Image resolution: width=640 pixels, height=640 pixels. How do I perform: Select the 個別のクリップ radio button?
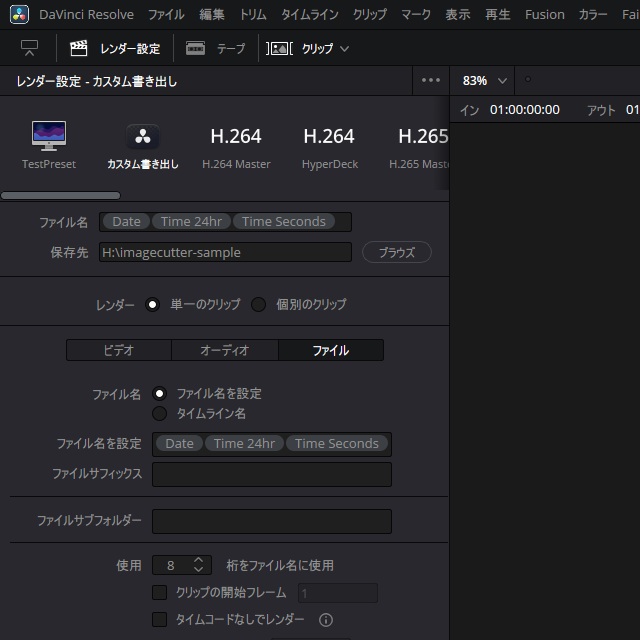pos(258,304)
